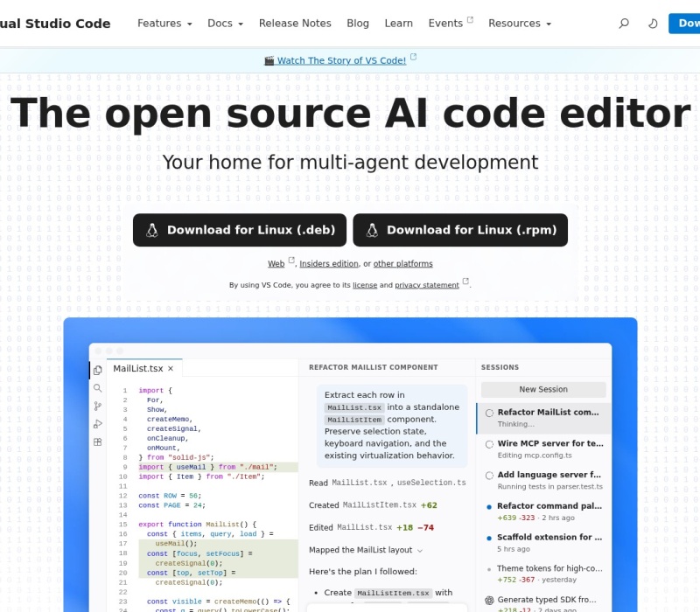This screenshot has height=612, width=700.
Task: Open Theme tokens for high-co... session
Action: point(543,574)
